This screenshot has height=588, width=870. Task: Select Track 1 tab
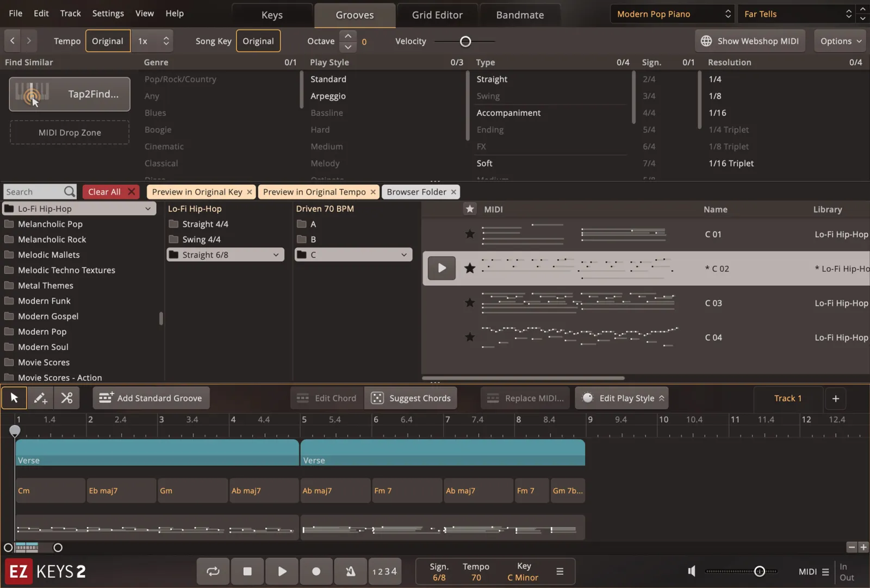click(x=788, y=398)
